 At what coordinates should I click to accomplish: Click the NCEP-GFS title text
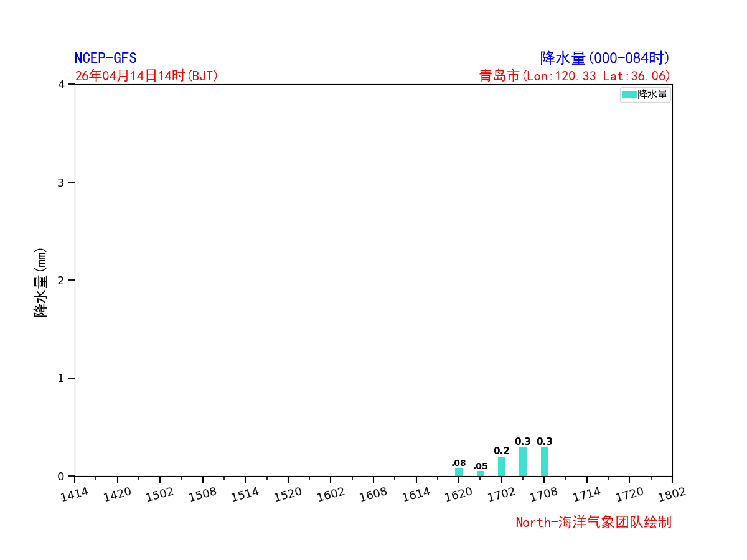(x=105, y=58)
